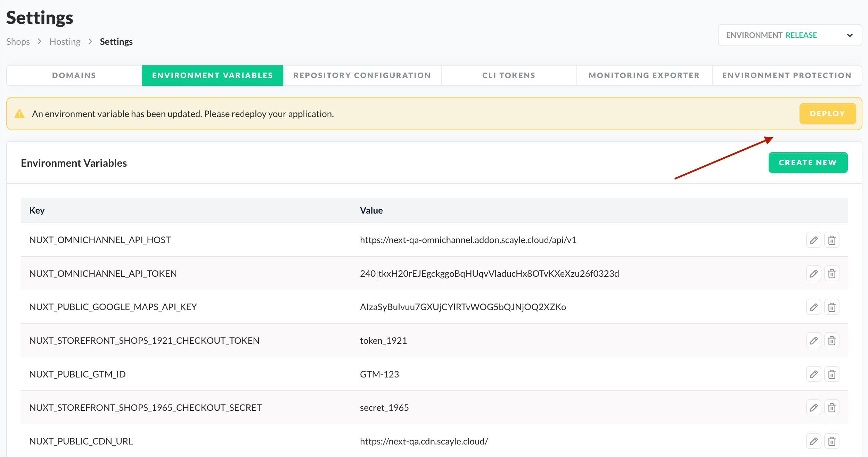
Task: Delete the NUXT_PUBLIC_GOOGLE_MAPS_API_KEY variable
Action: [x=832, y=307]
